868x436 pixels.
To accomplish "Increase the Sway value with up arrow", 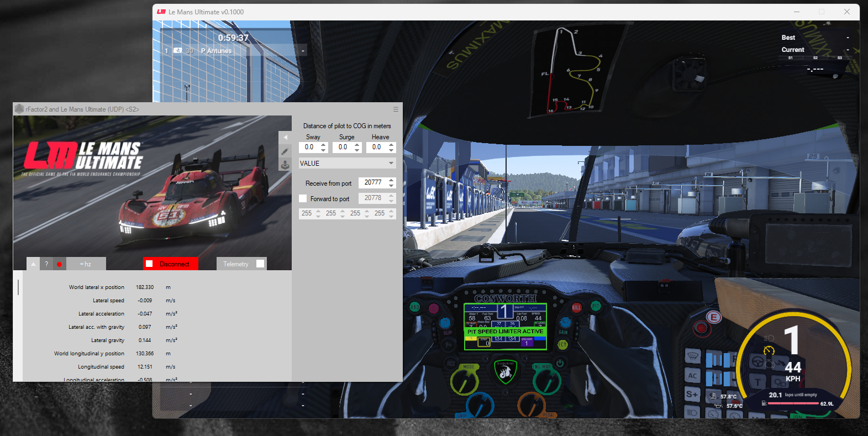I will pyautogui.click(x=324, y=145).
